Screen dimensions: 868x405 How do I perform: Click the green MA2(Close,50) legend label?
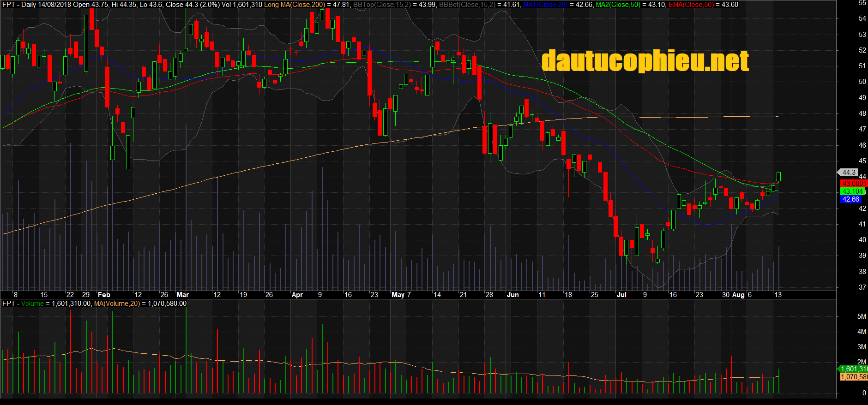click(618, 5)
